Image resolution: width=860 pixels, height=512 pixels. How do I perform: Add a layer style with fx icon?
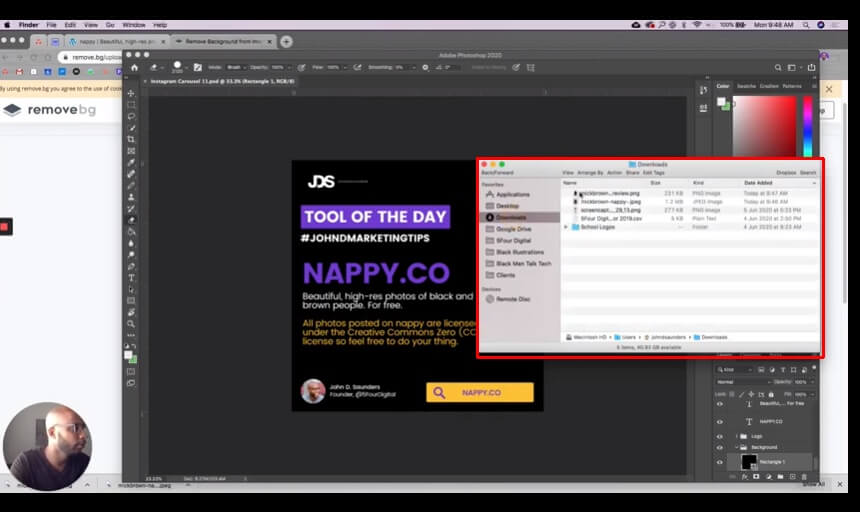coord(744,477)
